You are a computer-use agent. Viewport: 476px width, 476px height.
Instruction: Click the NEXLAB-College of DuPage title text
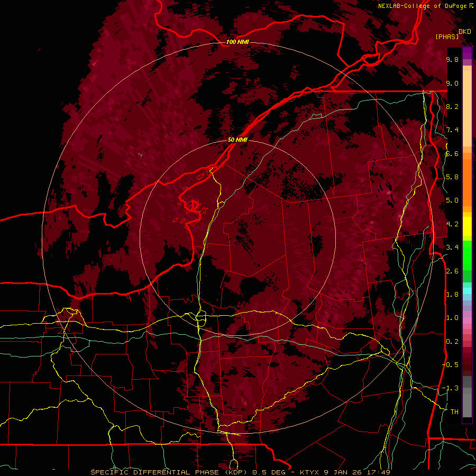click(x=422, y=6)
